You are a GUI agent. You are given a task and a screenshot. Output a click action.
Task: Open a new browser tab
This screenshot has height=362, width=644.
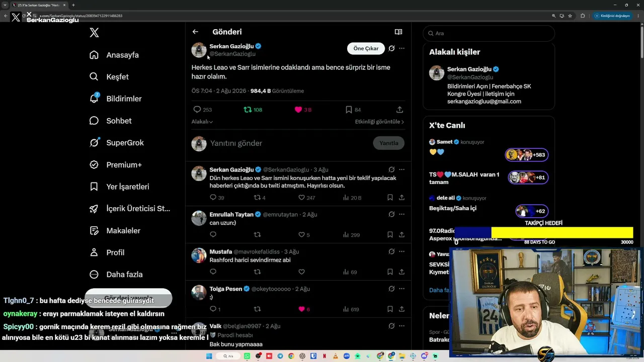click(x=73, y=5)
